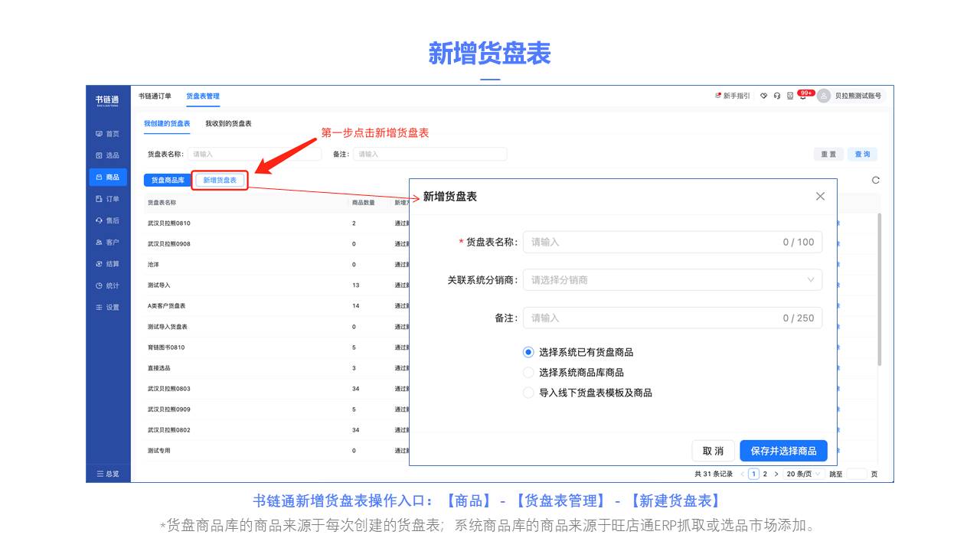Click the 书链通 logo
Image resolution: width=980 pixels, height=551 pixels.
[x=107, y=100]
